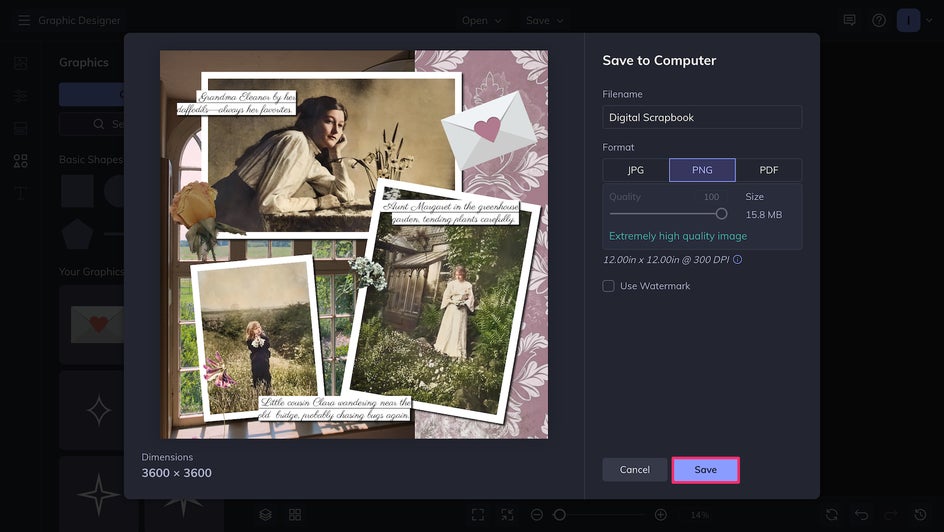Select JPG format

pos(636,170)
